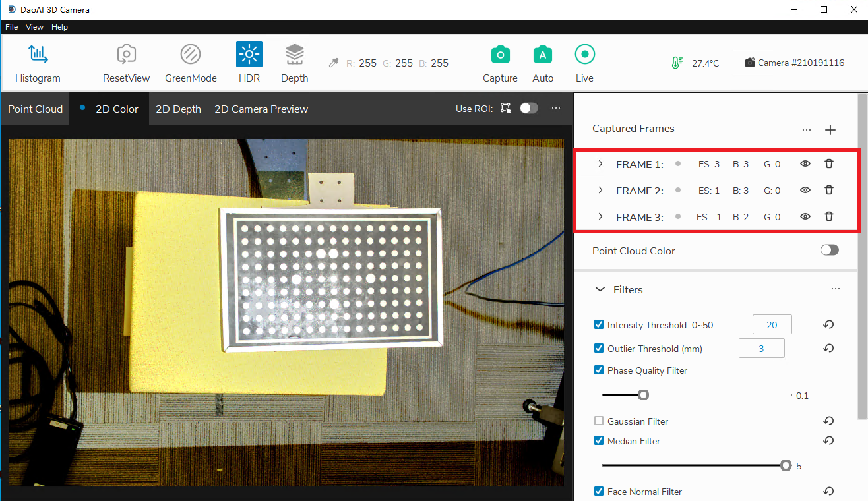Start Live camera mode

tap(584, 55)
